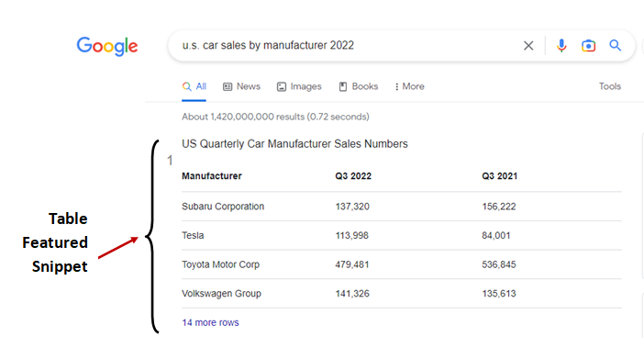Clear the search query with X icon
Viewport: 644px width, 359px height.
(528, 46)
